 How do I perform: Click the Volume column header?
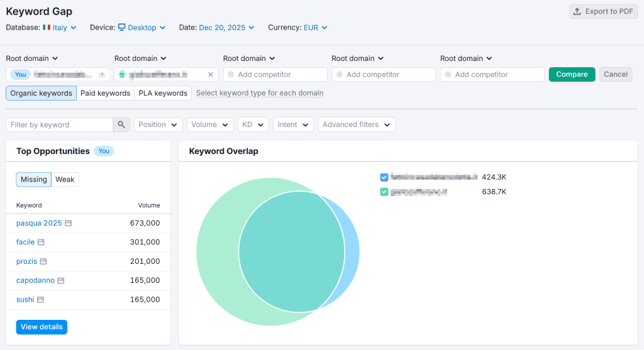pos(148,205)
